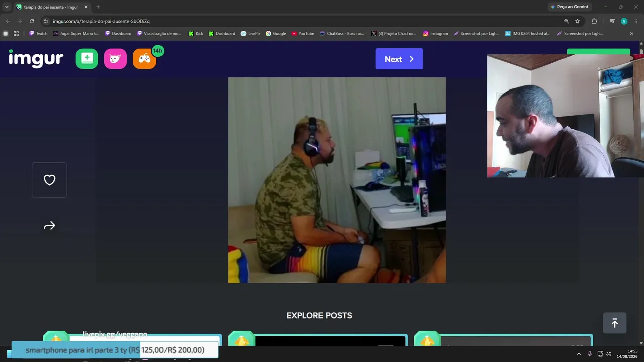This screenshot has width=644, height=362.
Task: Open the Chrome profile avatar
Action: (624, 21)
